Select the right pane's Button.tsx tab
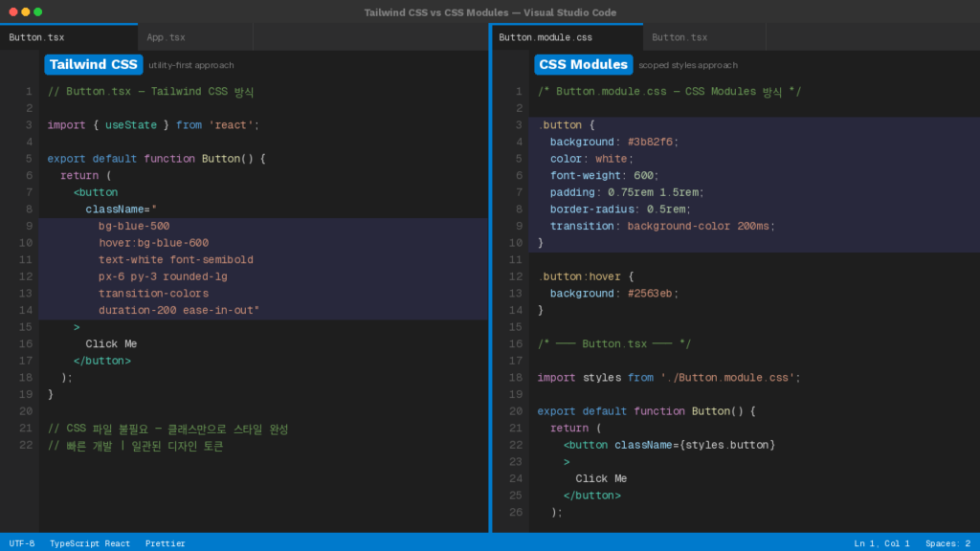This screenshot has width=980, height=551. (679, 36)
